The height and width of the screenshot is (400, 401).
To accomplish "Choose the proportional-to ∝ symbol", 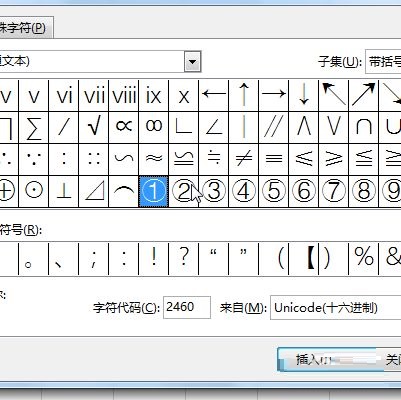I will pyautogui.click(x=124, y=127).
